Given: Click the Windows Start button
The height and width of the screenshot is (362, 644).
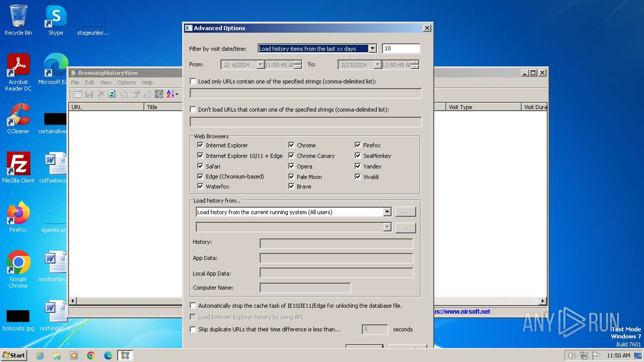Looking at the screenshot, I should (x=14, y=355).
